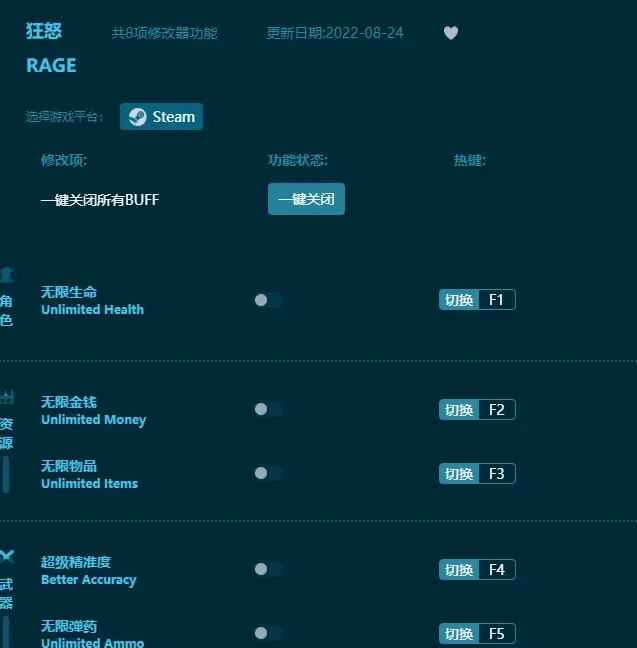Click the 热键: column header
Screen dimensions: 637x648
tap(470, 160)
